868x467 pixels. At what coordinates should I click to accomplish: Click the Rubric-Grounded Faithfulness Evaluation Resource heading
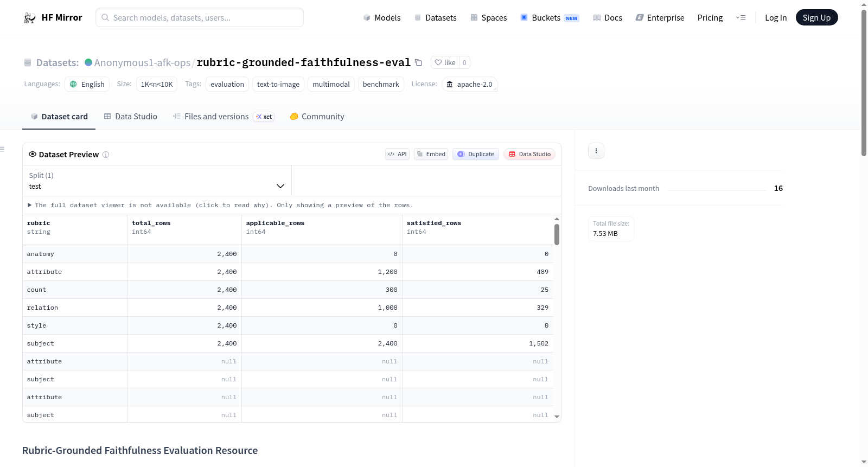tap(140, 451)
